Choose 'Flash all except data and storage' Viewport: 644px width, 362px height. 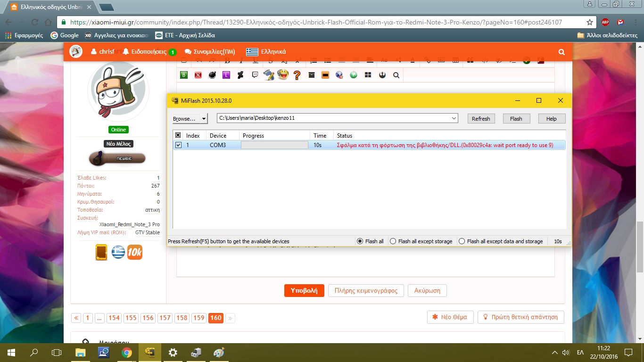pos(462,241)
